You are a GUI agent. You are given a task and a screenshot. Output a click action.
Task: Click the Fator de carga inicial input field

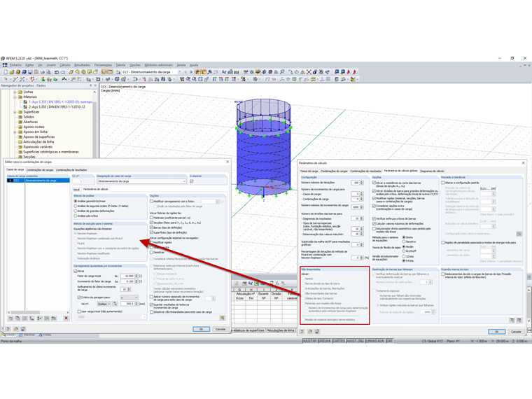point(127,276)
